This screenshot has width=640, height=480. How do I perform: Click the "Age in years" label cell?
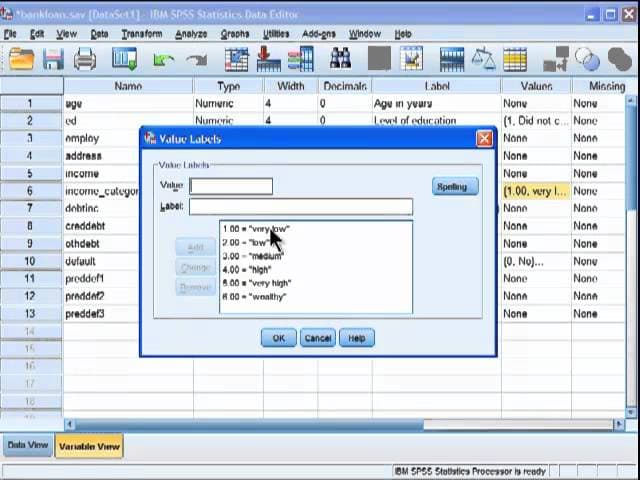click(x=436, y=104)
